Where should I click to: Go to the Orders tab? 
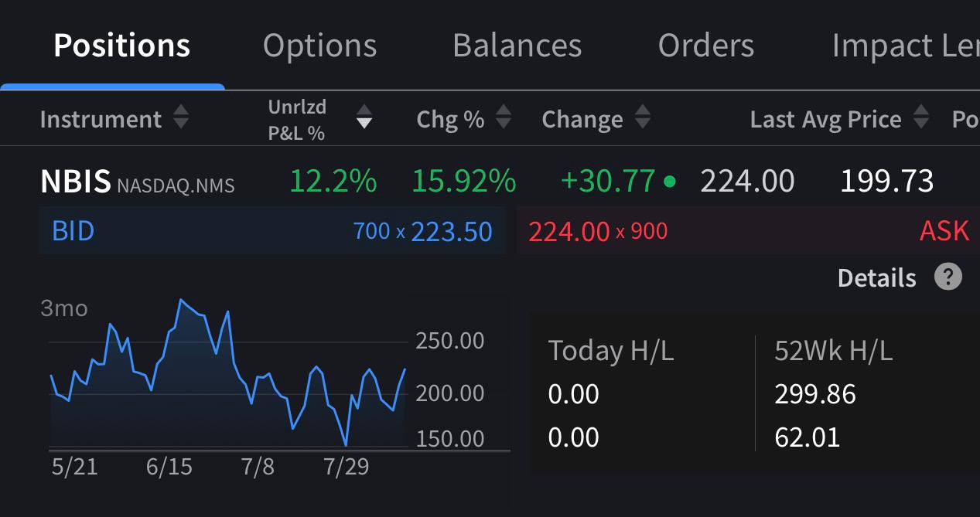click(x=706, y=46)
